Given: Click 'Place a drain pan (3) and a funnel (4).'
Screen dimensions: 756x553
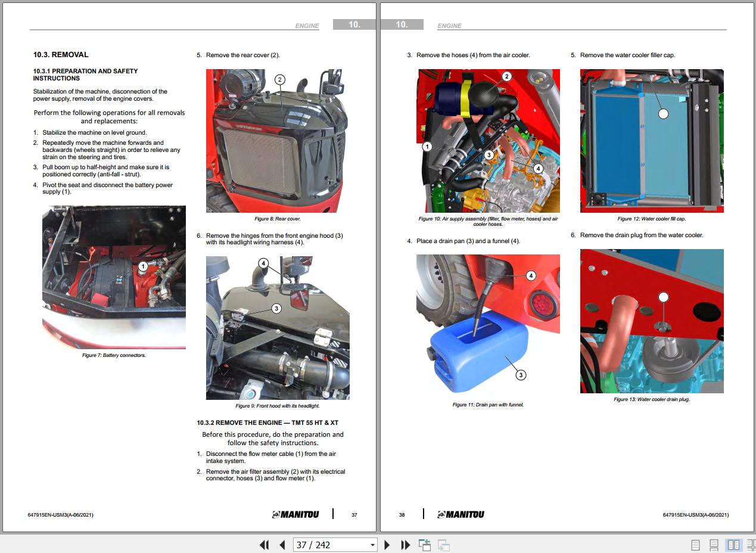Looking at the screenshot, I should point(468,241).
